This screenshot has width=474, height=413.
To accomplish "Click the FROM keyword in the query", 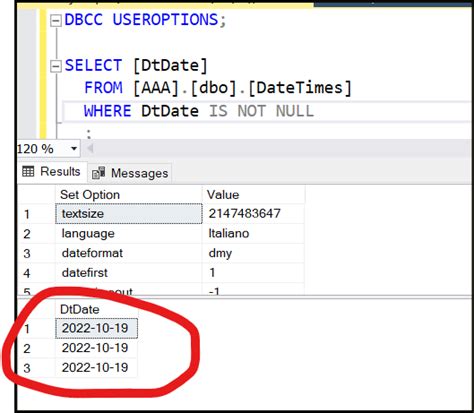I will pyautogui.click(x=103, y=88).
